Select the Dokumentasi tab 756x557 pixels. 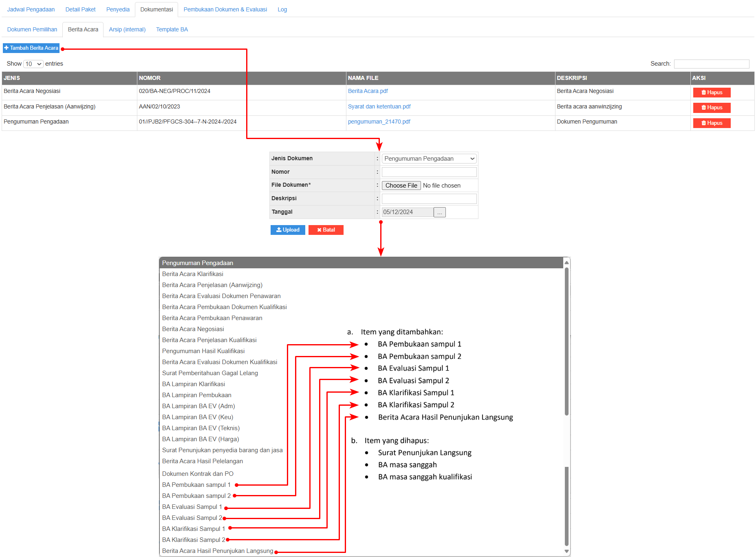tap(156, 9)
